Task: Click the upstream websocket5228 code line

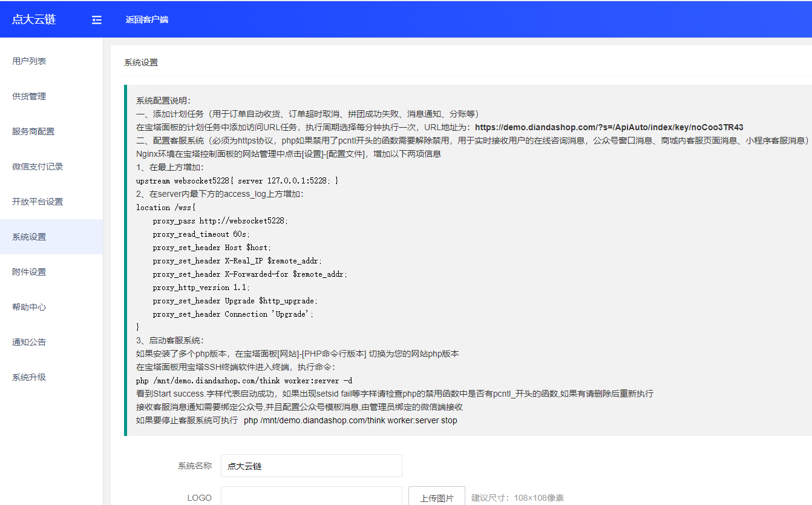Action: pos(237,180)
